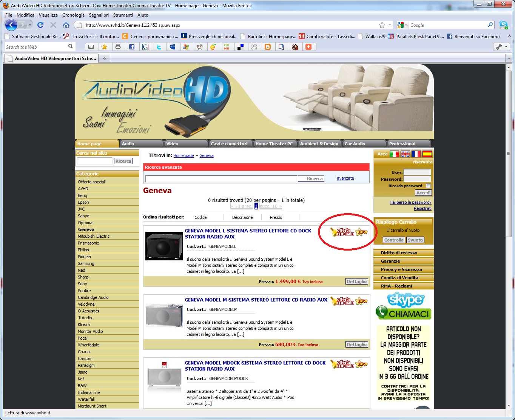Image resolution: width=515 pixels, height=420 pixels.
Task: Click the Reddit toolbar icon
Action: click(200, 47)
